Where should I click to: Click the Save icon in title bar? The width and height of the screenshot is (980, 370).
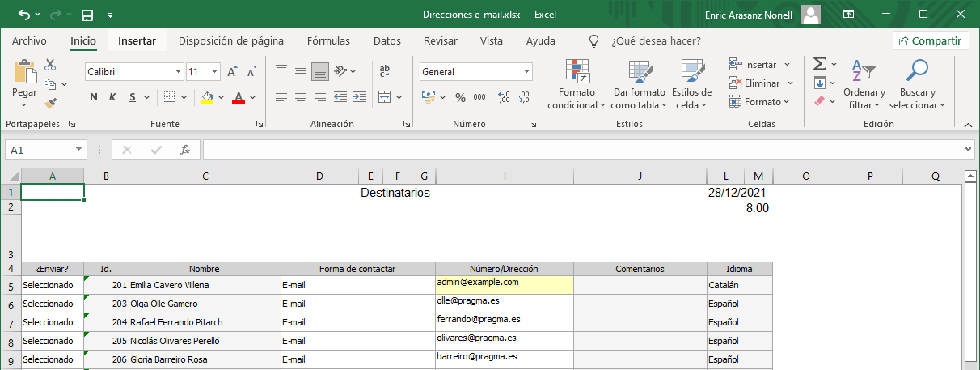pos(87,15)
